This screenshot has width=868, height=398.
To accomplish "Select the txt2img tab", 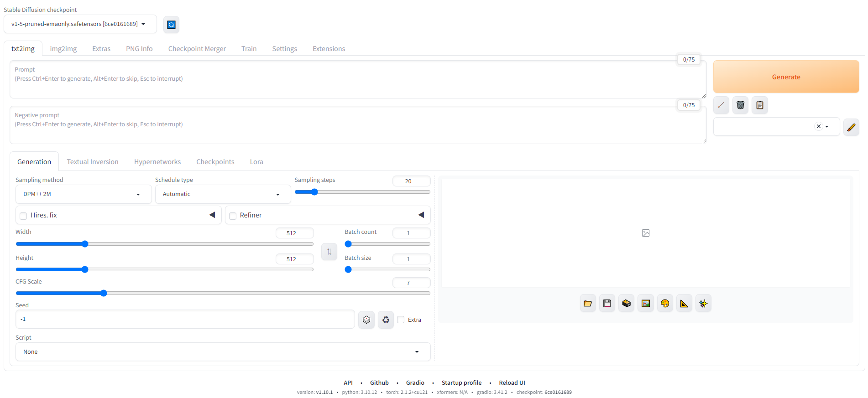I will (x=23, y=49).
